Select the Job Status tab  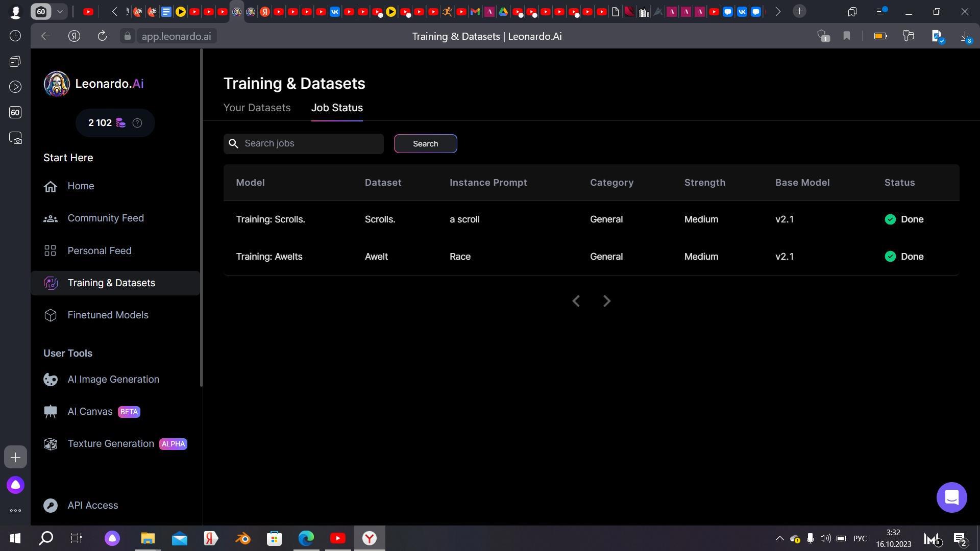(x=337, y=108)
